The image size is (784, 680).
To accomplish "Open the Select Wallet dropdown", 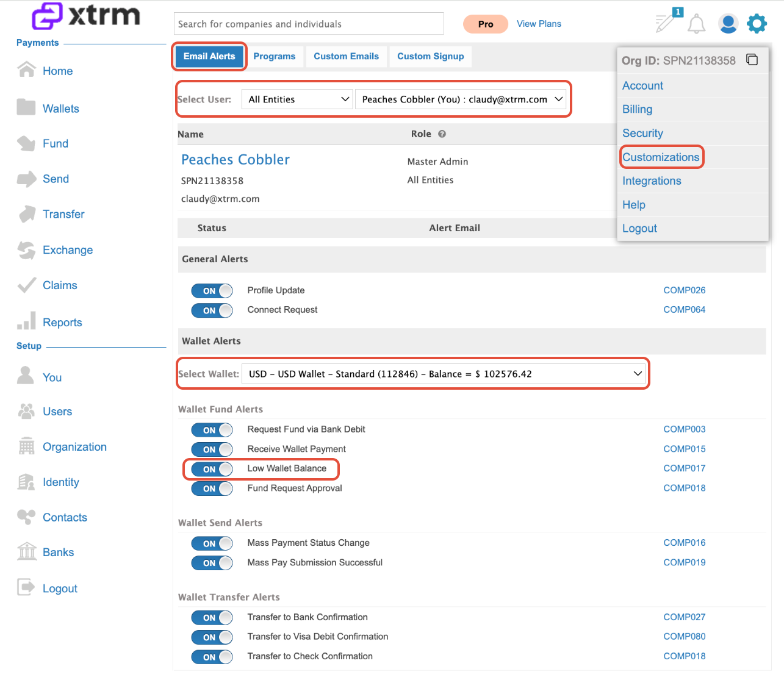I will [444, 374].
